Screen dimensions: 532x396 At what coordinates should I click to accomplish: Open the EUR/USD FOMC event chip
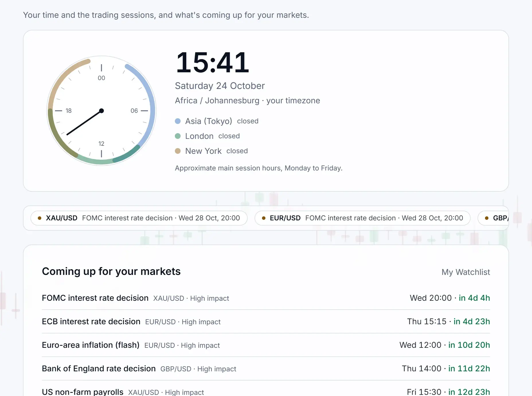pos(362,218)
